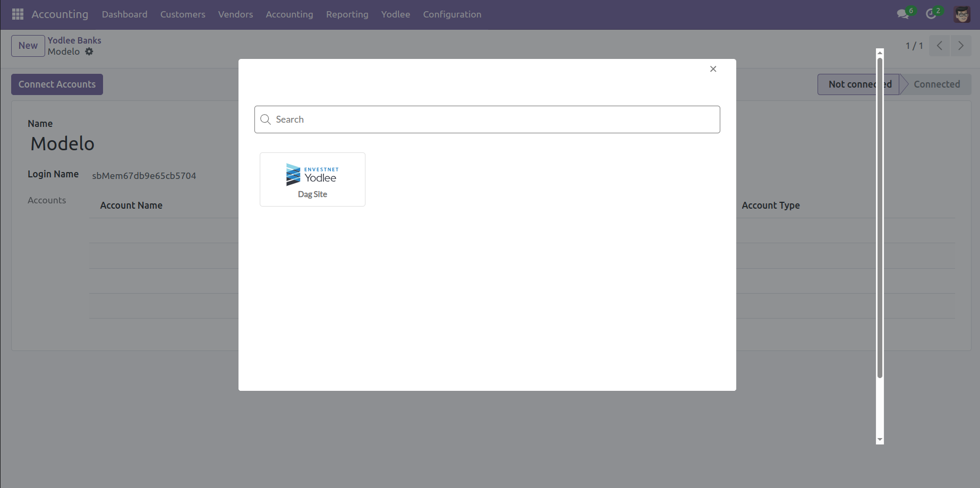Open the activities clock icon

tap(931, 14)
